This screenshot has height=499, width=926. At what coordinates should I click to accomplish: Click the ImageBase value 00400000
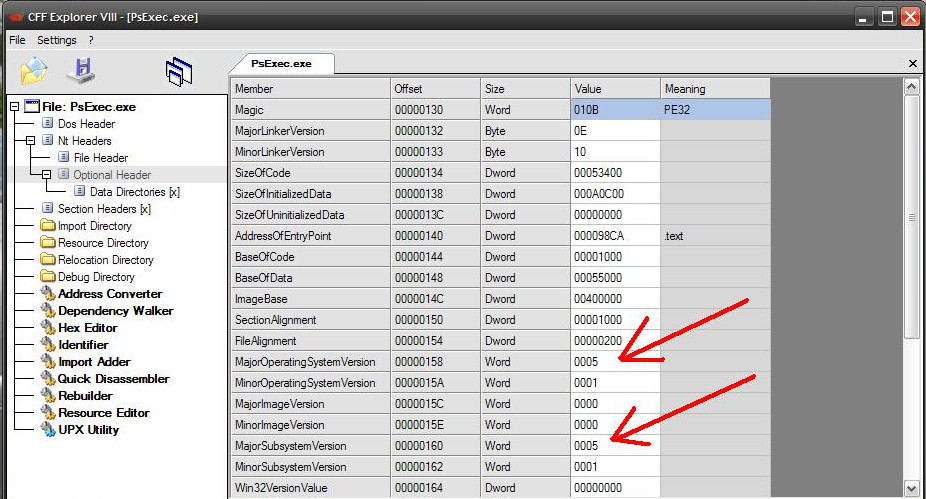point(615,299)
